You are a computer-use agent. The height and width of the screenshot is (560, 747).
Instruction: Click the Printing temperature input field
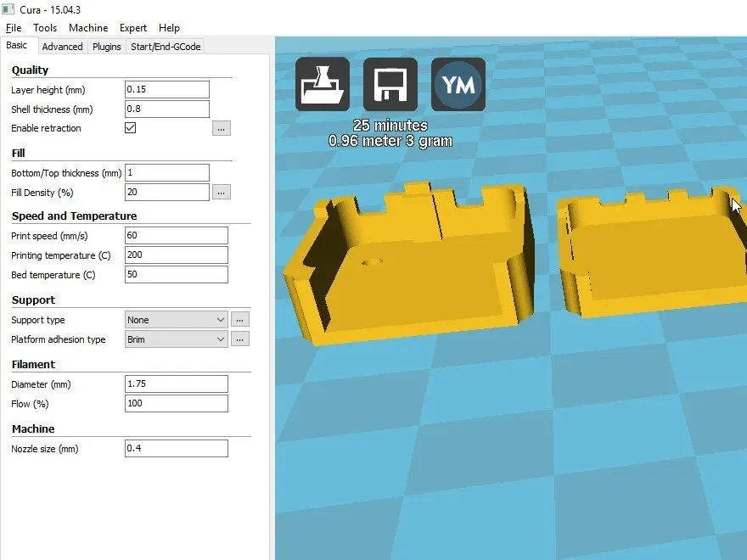(177, 255)
